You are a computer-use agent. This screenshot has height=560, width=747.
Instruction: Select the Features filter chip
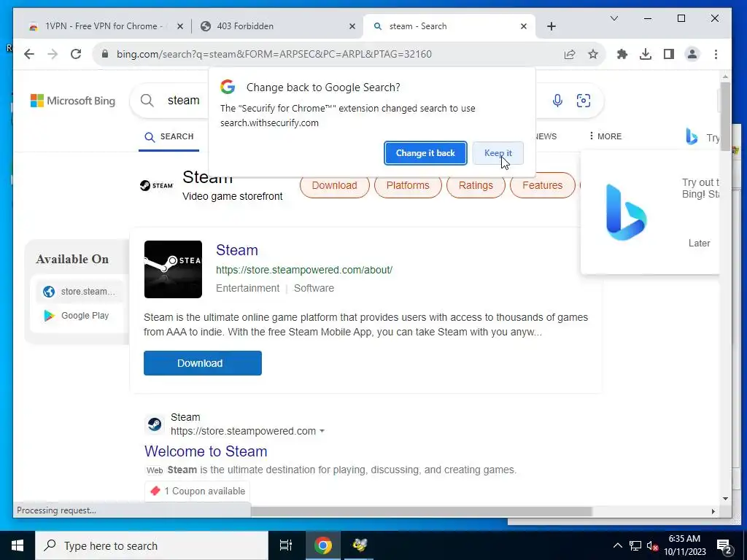(542, 185)
